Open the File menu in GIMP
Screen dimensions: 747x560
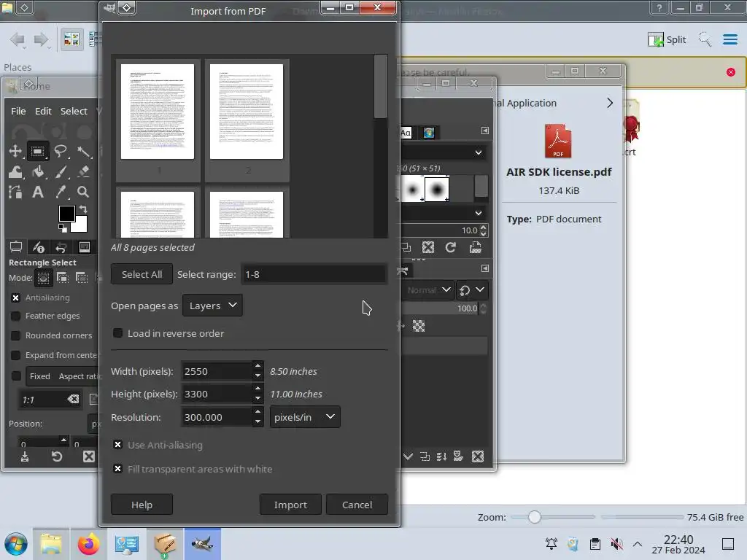[x=18, y=111]
